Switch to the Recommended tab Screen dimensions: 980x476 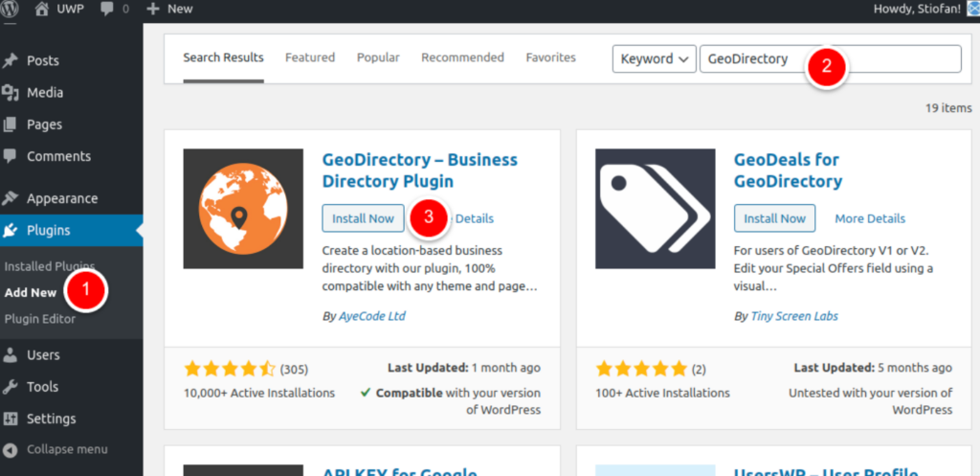[462, 57]
